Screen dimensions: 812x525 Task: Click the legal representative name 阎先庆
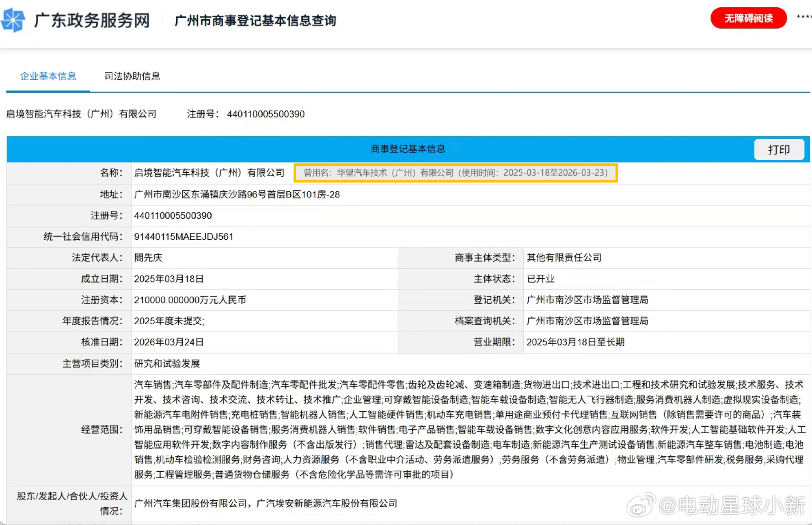point(148,258)
